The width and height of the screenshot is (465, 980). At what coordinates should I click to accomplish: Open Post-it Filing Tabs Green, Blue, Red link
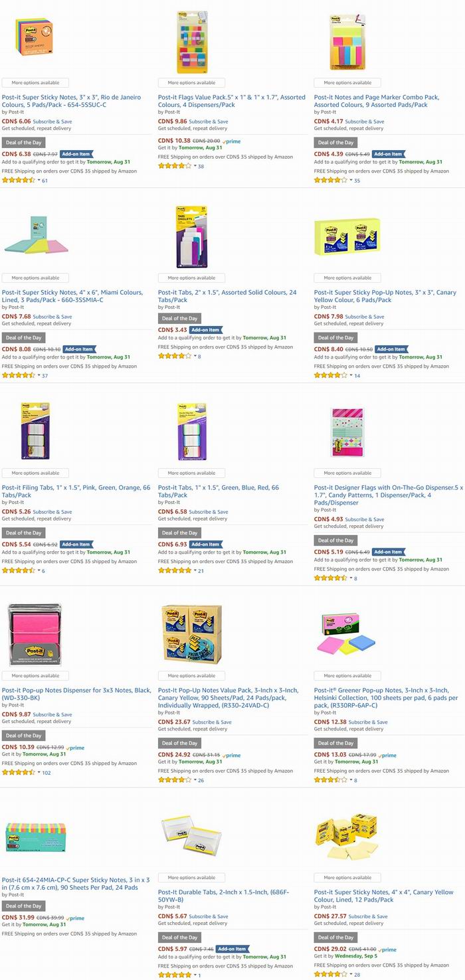(x=219, y=491)
